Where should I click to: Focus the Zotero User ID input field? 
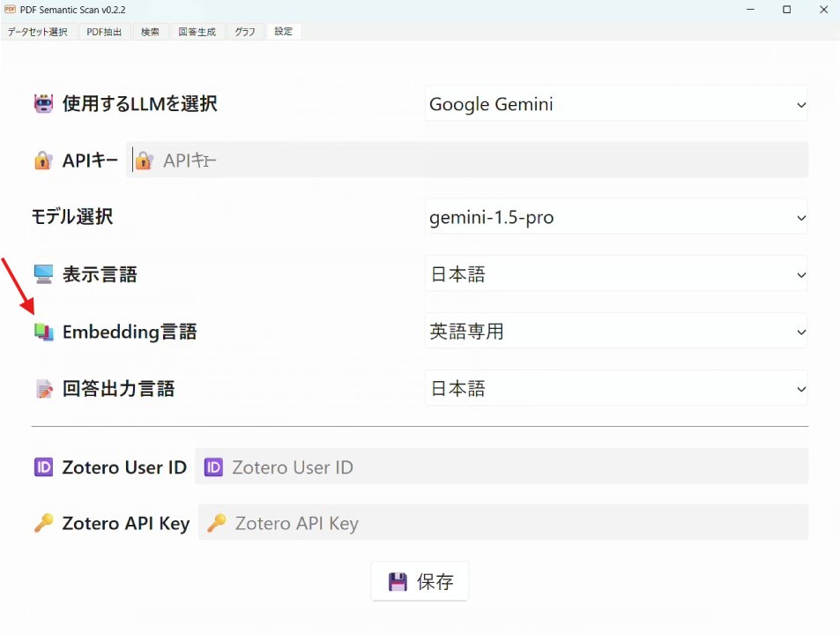pos(502,467)
